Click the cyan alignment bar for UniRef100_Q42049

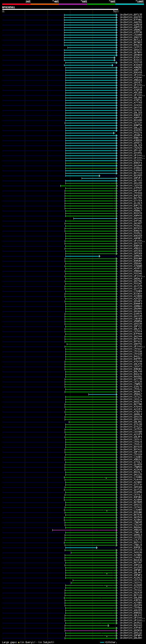click(x=95, y=218)
